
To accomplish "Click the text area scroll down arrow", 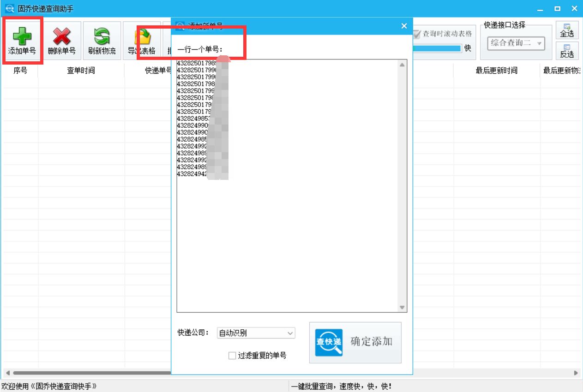I will tap(402, 308).
